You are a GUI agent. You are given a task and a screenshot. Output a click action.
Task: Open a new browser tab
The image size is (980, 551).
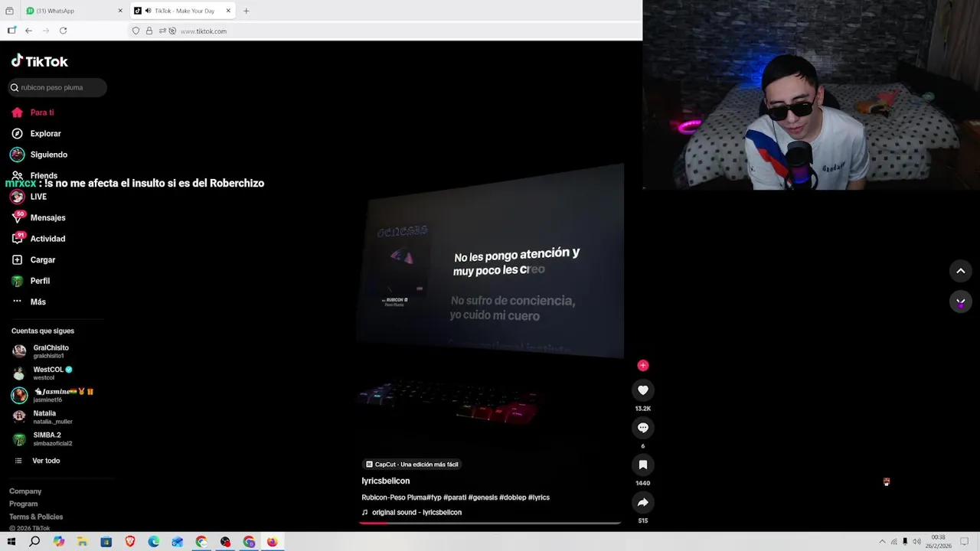tap(246, 11)
